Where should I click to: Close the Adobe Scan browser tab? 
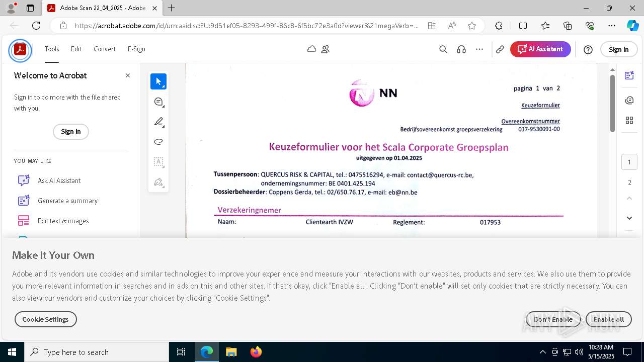[154, 8]
